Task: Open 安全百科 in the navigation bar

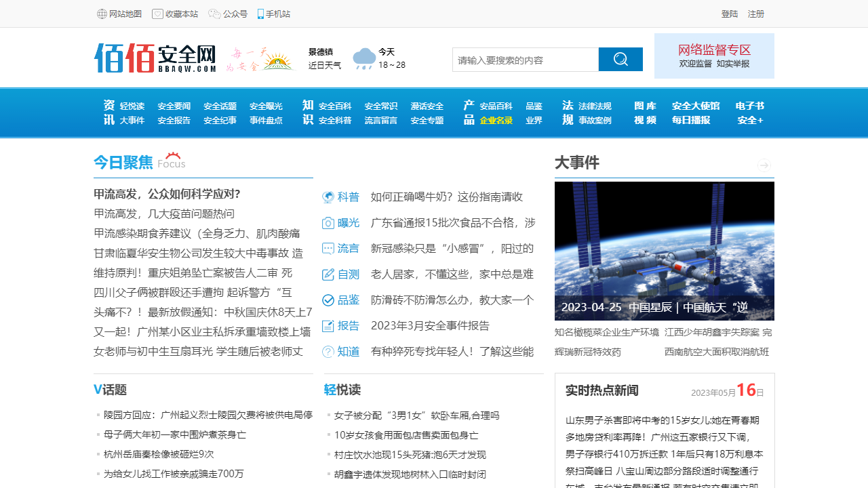Action: coord(335,106)
